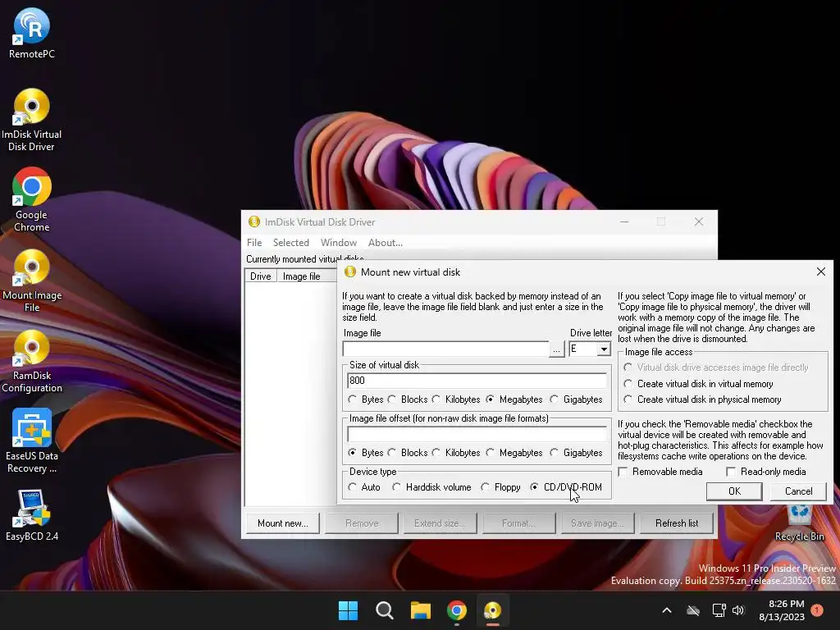Open the Windows Start menu
The height and width of the screenshot is (630, 840).
(x=348, y=610)
